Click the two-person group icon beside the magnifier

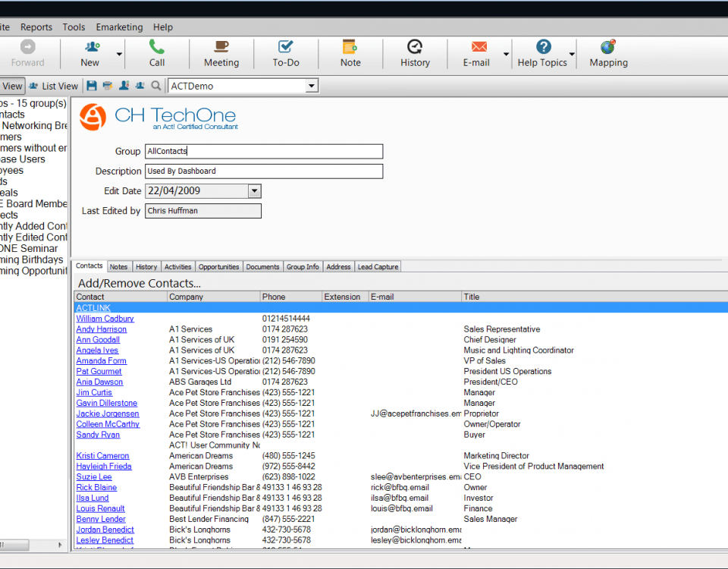click(140, 86)
